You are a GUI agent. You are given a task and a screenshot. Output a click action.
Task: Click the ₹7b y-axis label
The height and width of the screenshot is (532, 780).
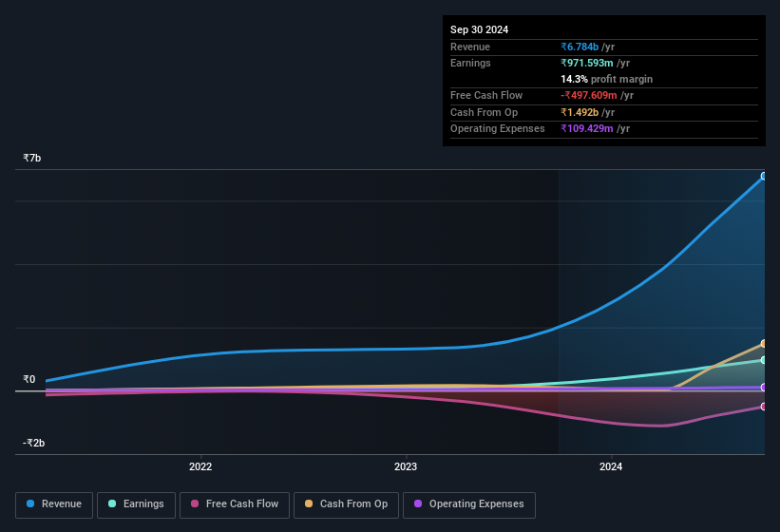(x=32, y=158)
